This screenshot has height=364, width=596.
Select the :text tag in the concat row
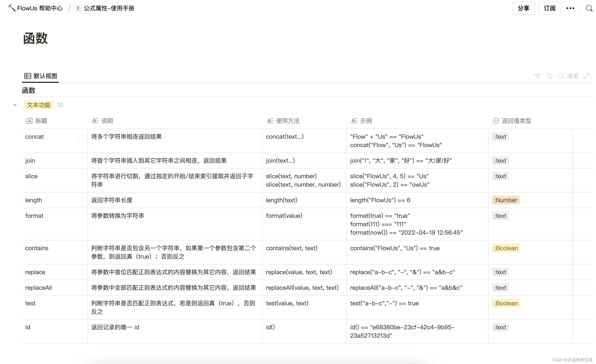tap(500, 136)
